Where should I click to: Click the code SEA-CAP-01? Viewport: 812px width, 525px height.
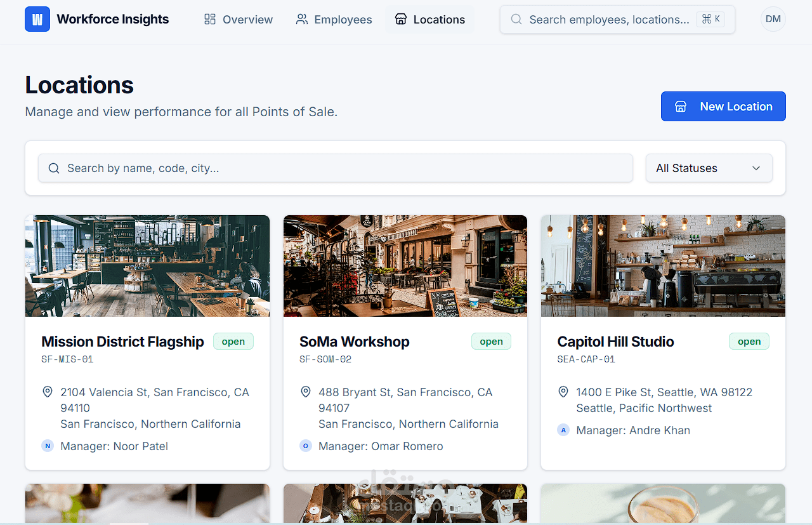point(586,359)
